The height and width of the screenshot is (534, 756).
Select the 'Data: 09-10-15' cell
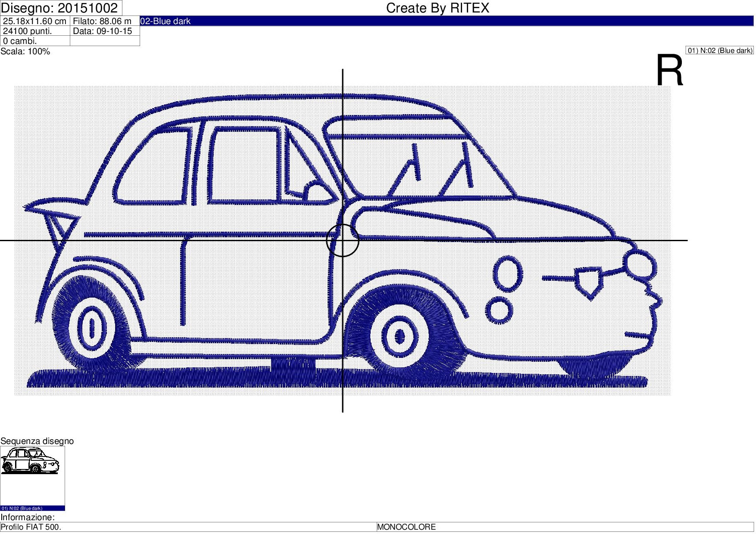pyautogui.click(x=105, y=31)
